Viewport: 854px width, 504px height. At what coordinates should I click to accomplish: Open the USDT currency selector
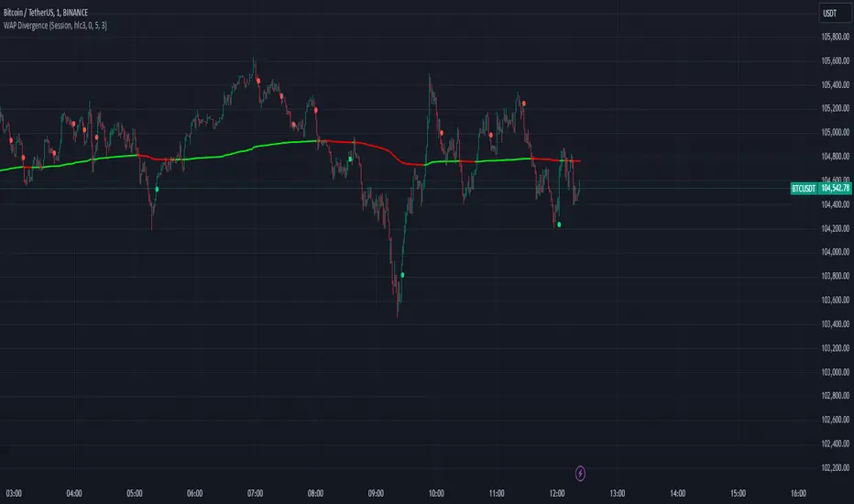[834, 13]
